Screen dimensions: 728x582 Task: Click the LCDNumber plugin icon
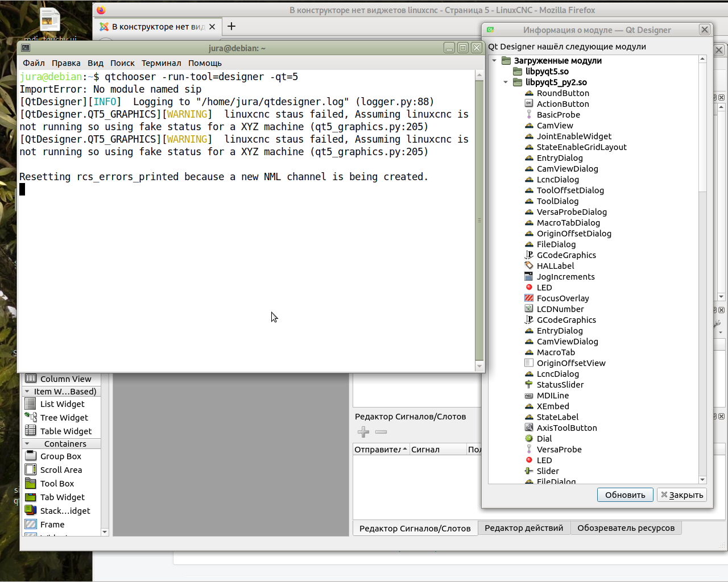pos(529,309)
